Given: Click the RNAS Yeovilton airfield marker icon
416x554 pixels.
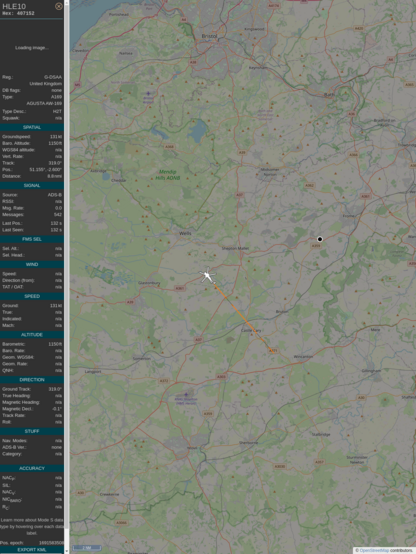Looking at the screenshot, I should pos(186,395).
